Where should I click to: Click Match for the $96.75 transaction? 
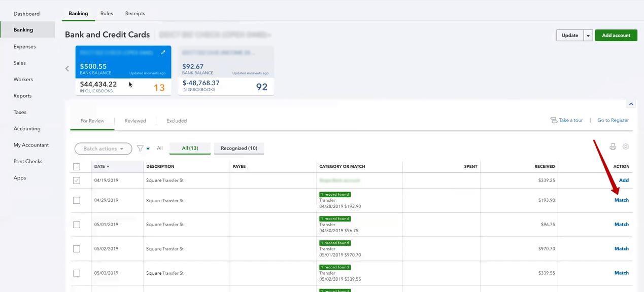pyautogui.click(x=622, y=225)
